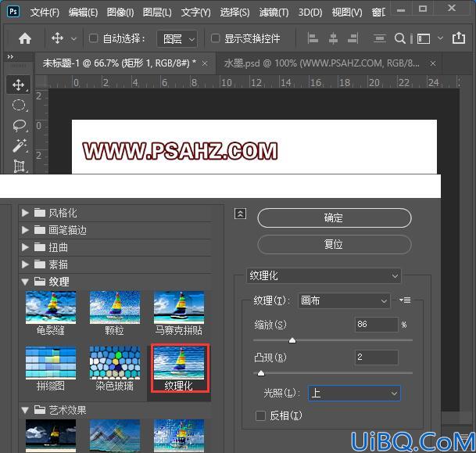Click the 凸现 relief slider handle
Image resolution: width=476 pixels, height=453 pixels.
tap(261, 372)
